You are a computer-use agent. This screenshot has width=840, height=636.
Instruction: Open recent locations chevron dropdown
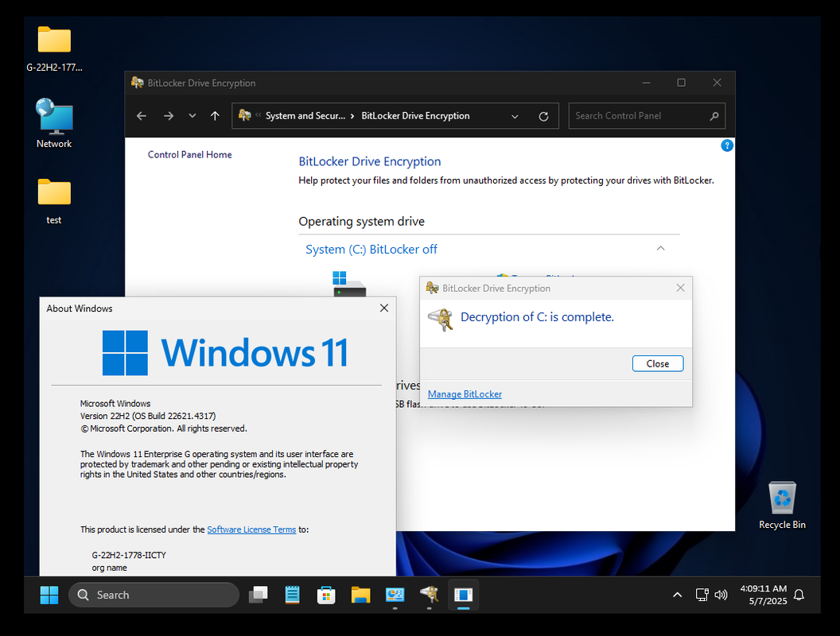click(x=192, y=115)
